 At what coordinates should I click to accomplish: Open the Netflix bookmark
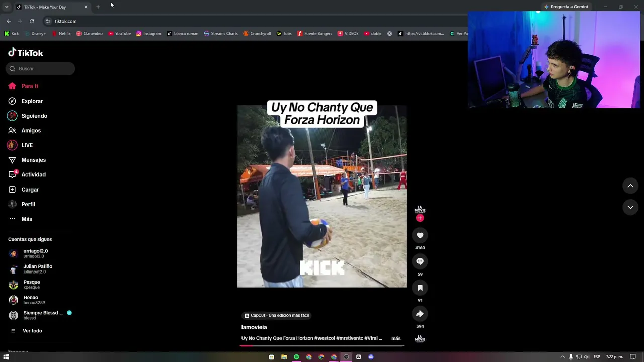(61, 34)
